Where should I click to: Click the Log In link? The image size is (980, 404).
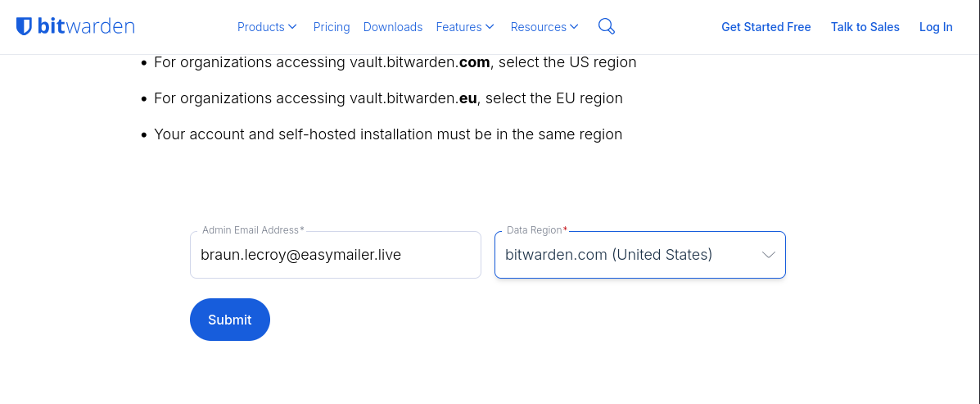(x=936, y=27)
